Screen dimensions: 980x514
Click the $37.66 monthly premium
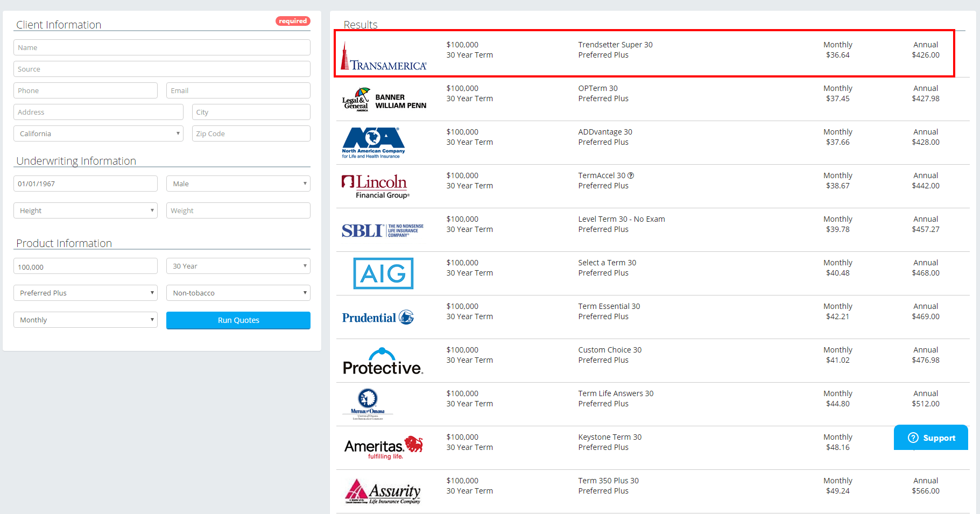point(838,142)
